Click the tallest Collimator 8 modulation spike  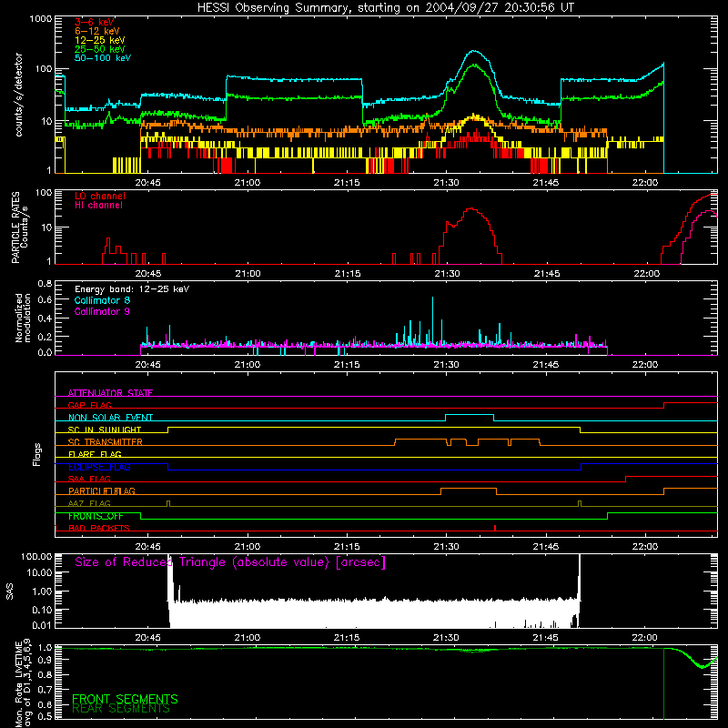tap(433, 320)
